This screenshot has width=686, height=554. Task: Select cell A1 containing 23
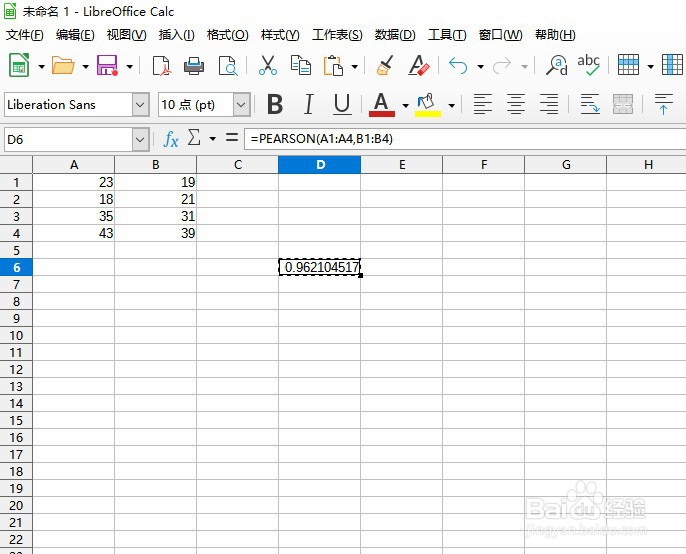pos(74,182)
